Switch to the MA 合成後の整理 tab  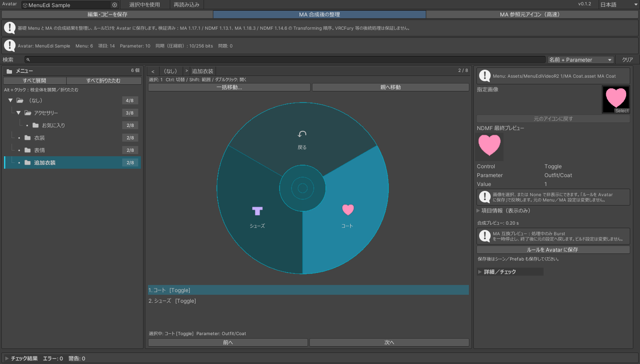(320, 14)
